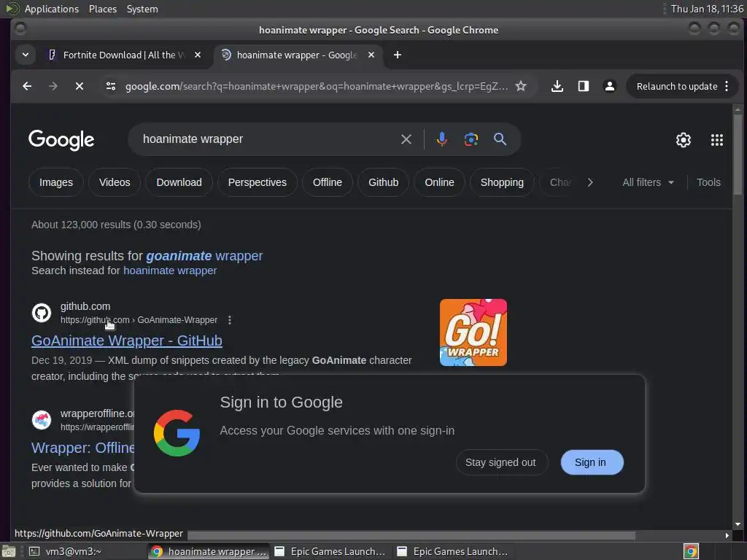Show more filter chips with right chevron
747x560 pixels.
[590, 182]
